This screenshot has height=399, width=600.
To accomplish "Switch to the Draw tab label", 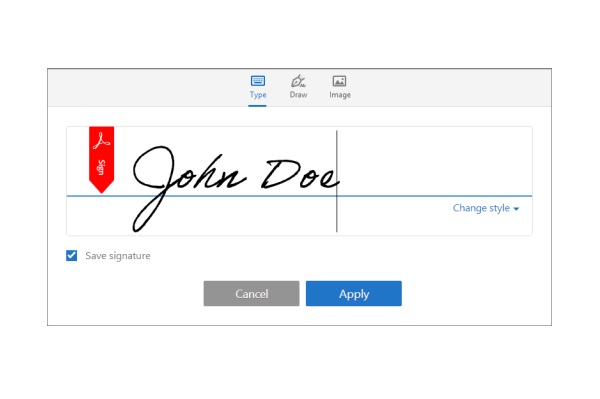I will coord(298,94).
